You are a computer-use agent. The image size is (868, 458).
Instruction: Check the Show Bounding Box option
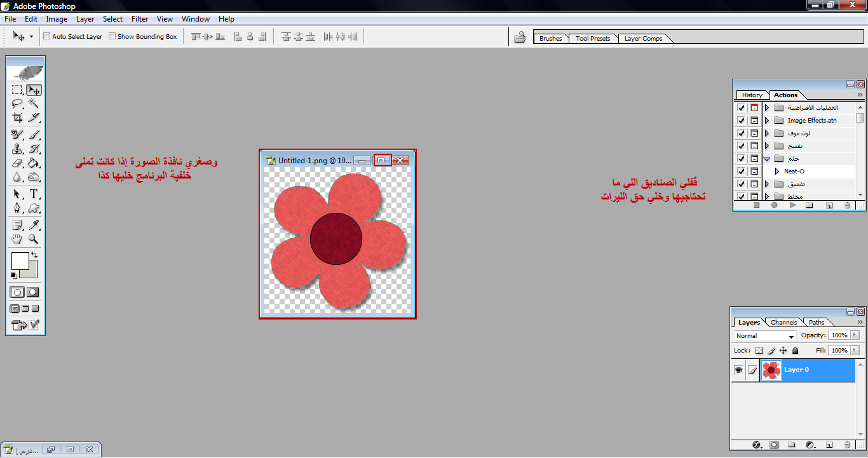tap(112, 37)
